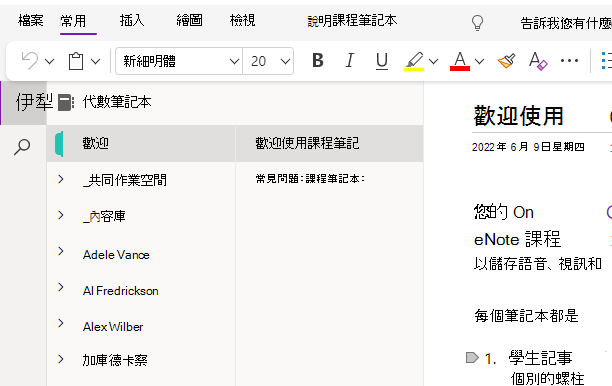Apply the red font color
This screenshot has height=386, width=612.
coord(460,61)
